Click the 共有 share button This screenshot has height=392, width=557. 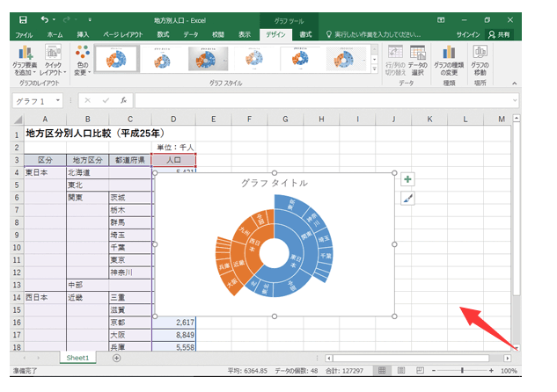[x=499, y=35]
